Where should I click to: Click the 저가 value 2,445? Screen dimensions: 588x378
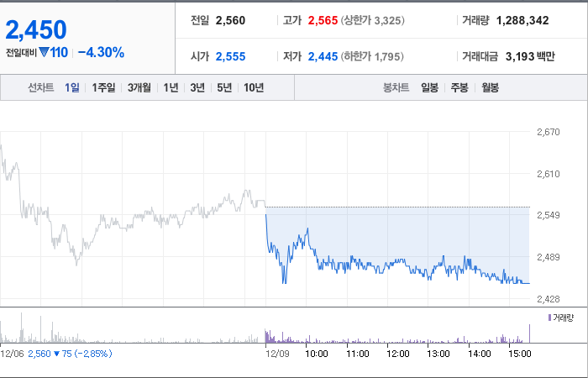323,56
